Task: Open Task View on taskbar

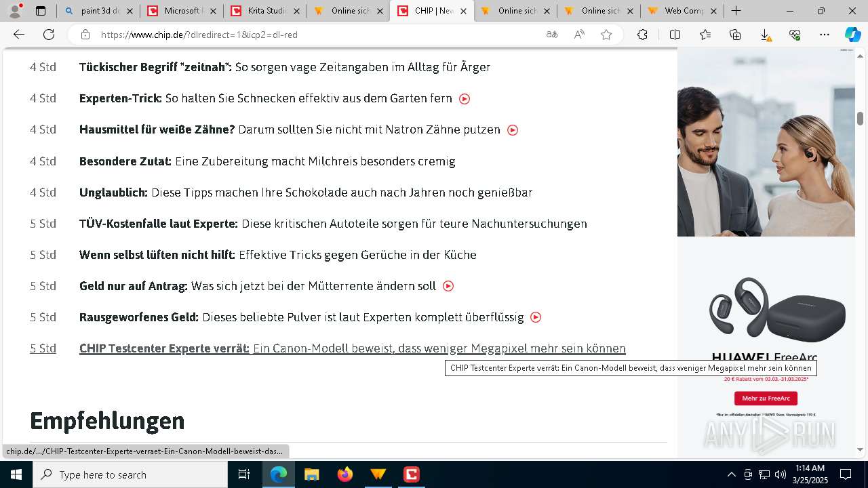Action: 244,474
